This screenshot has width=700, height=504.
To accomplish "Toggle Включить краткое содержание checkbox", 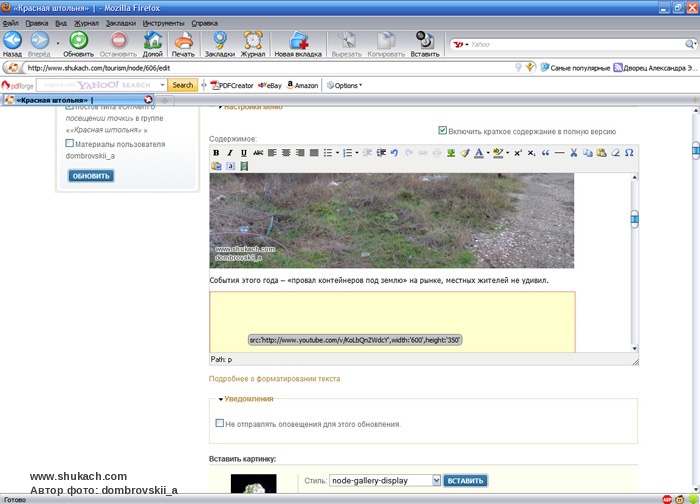I will coord(442,130).
